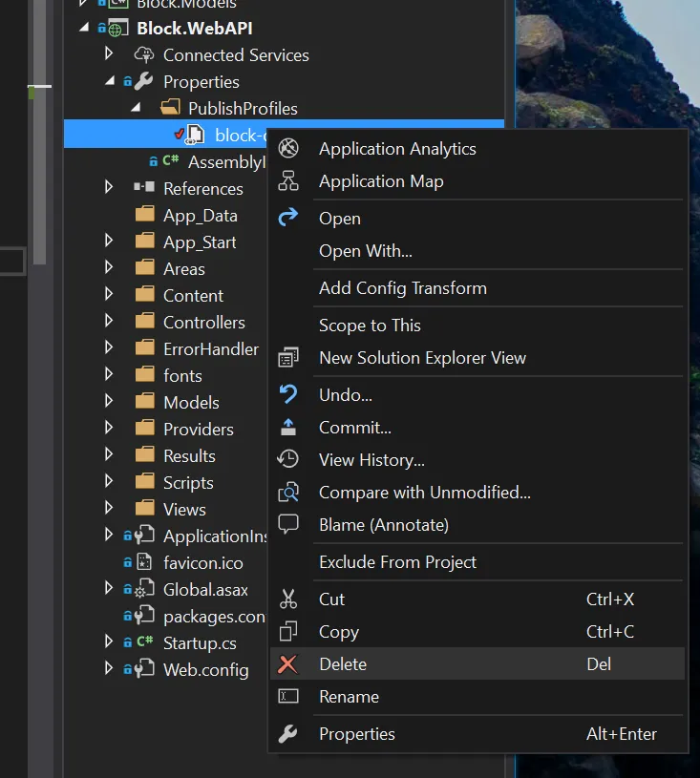Select Add Config Transform menu item

tap(403, 288)
